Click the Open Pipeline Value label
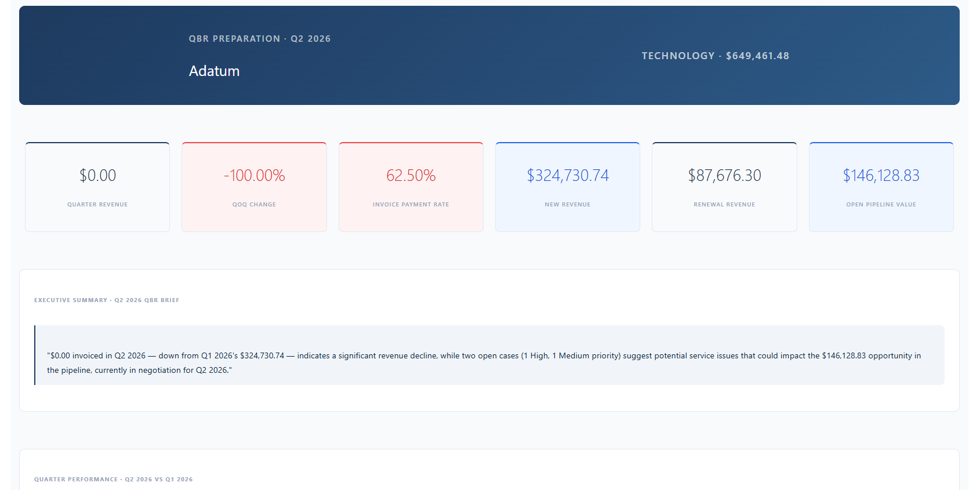The width and height of the screenshot is (980, 490). click(x=881, y=205)
